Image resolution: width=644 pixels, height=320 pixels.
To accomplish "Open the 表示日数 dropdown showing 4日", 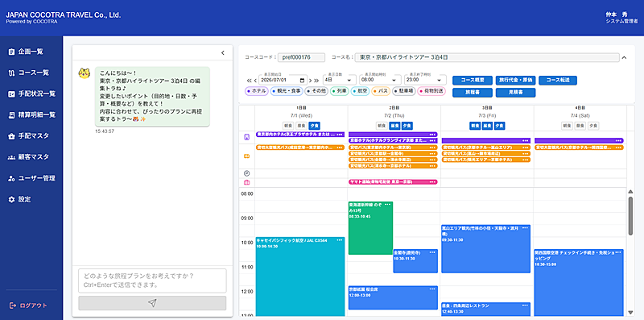I will coord(339,80).
